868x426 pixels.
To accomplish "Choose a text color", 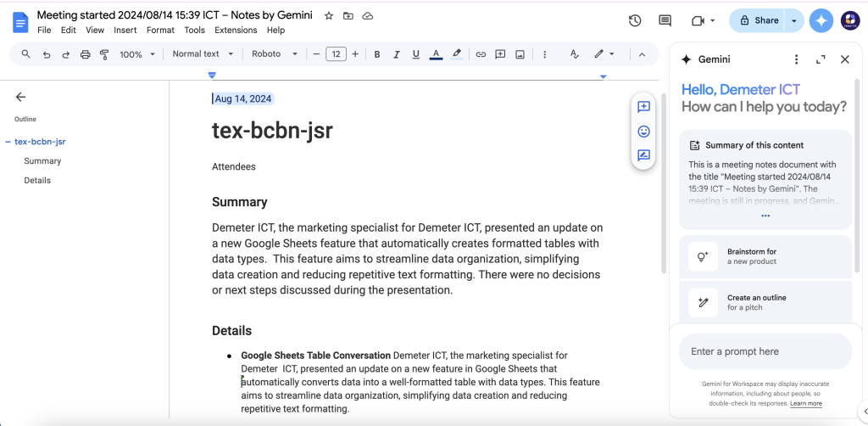I will 437,54.
